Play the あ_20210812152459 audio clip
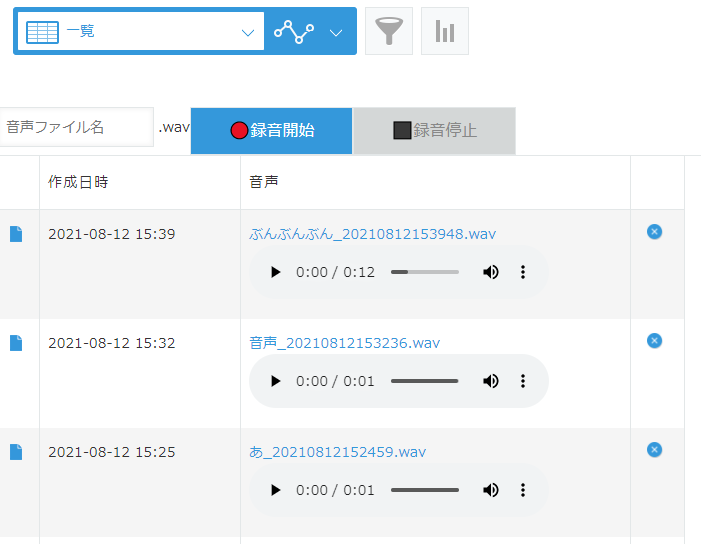 pyautogui.click(x=275, y=490)
